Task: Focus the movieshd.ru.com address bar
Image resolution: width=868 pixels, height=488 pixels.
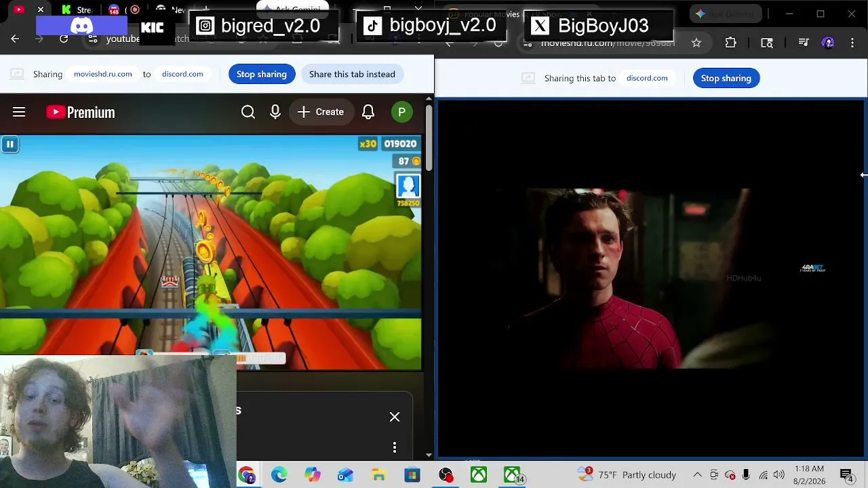Action: point(608,43)
